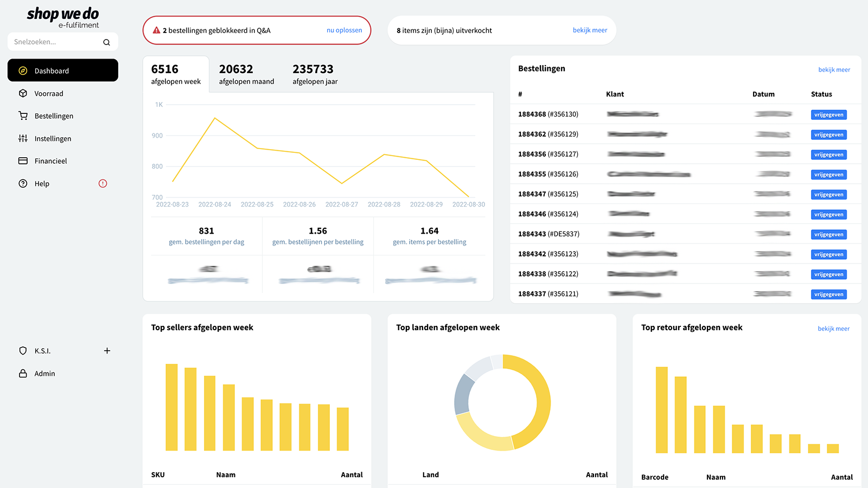The width and height of the screenshot is (868, 488).
Task: Click the vrijgegeven badge on order 1884337
Action: click(x=828, y=294)
